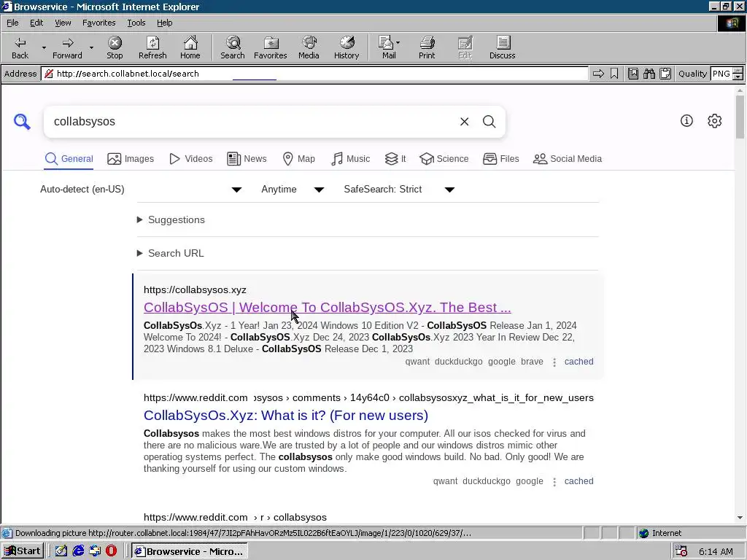The height and width of the screenshot is (560, 747).
Task: Go to the Home page
Action: tap(190, 47)
